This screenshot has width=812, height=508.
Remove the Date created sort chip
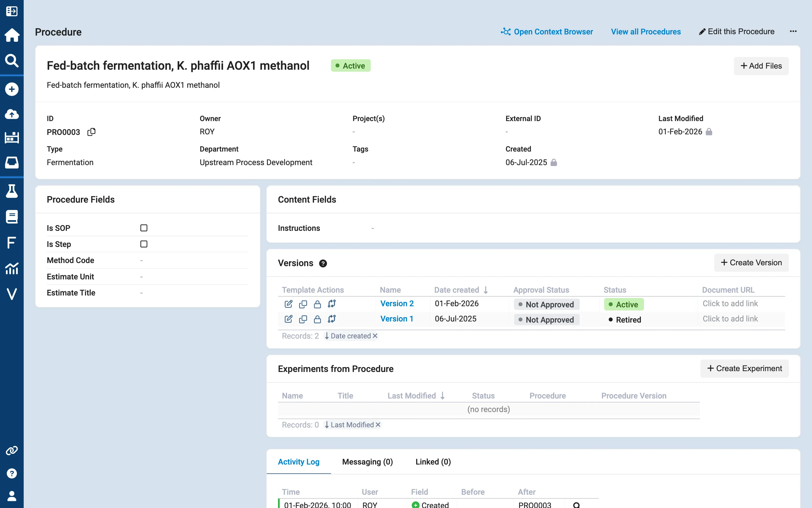(375, 336)
